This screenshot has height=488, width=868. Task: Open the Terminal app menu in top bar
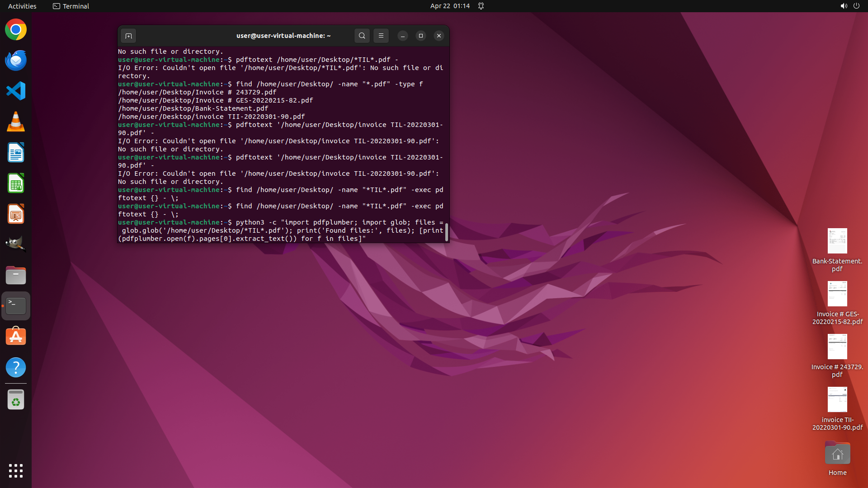click(71, 6)
